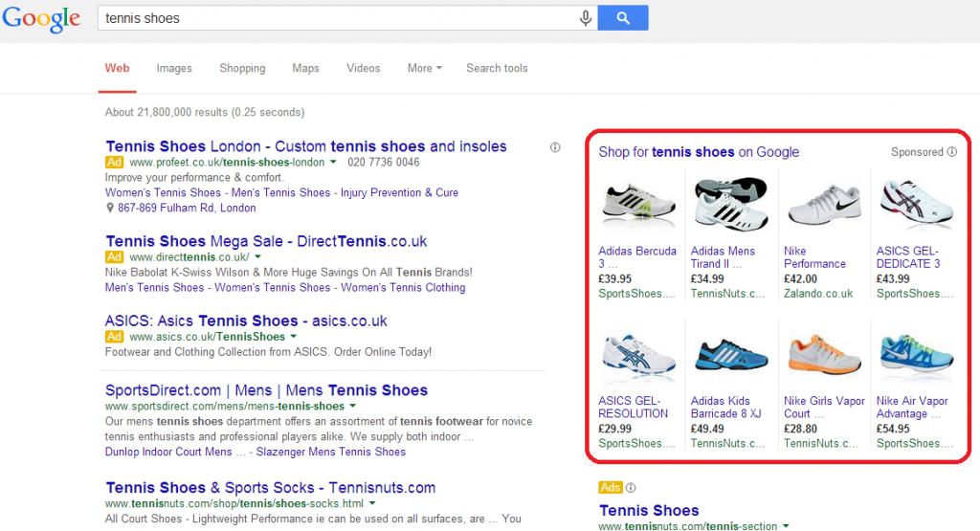Viewport: 980px width, 531px height.
Task: Click Injury Prevention & Cure sitelink
Action: point(399,192)
